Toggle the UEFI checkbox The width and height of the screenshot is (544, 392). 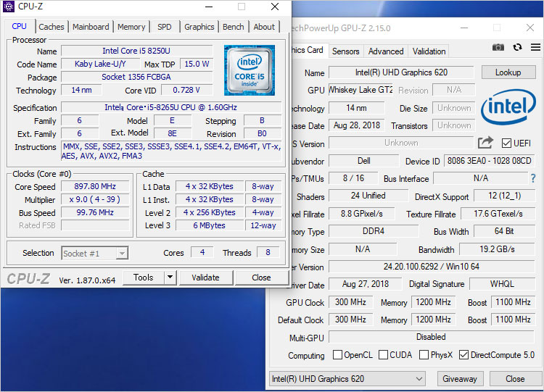pyautogui.click(x=506, y=143)
